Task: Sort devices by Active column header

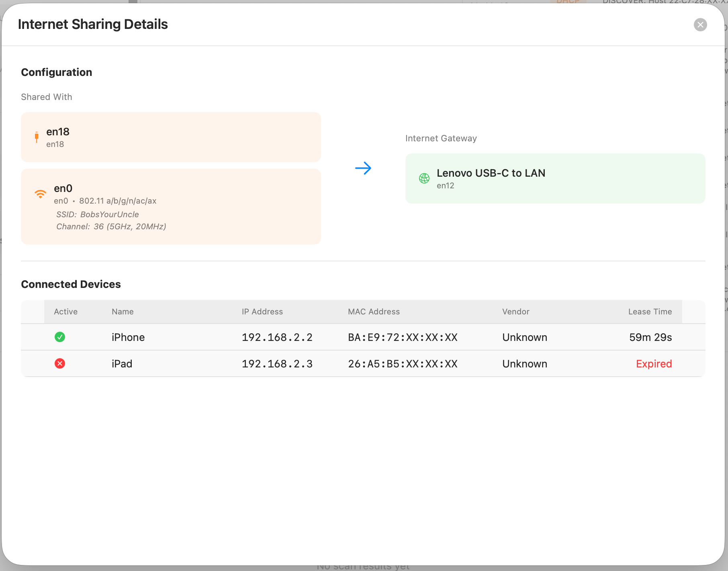Action: (66, 312)
